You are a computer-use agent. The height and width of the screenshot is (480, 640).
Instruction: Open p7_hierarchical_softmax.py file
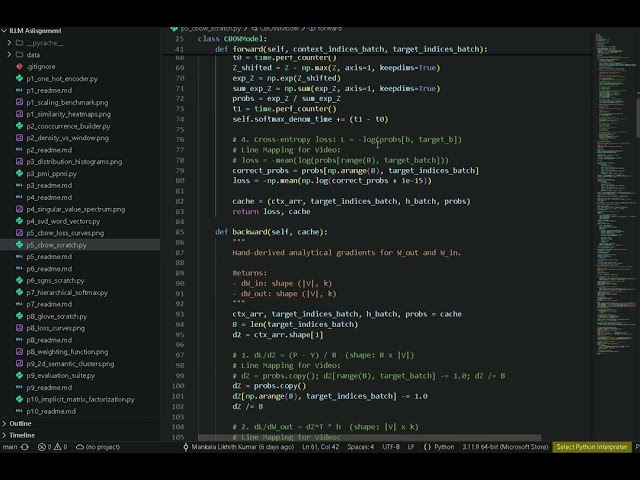coord(67,292)
